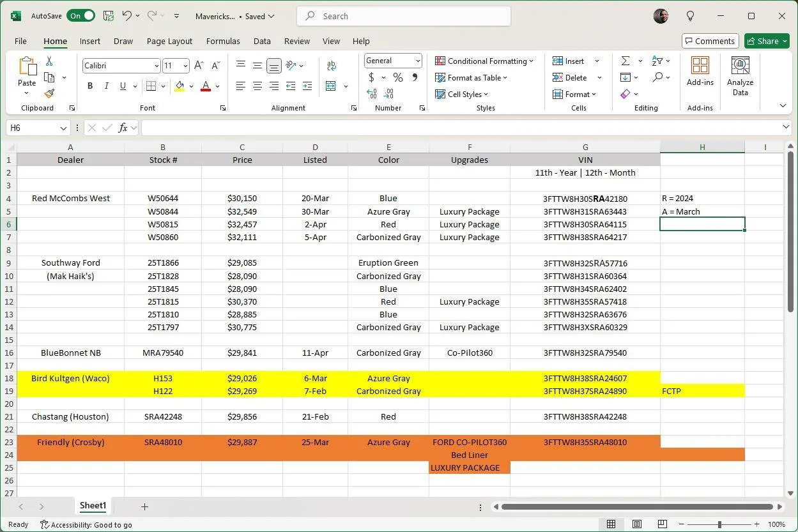The height and width of the screenshot is (532, 798).
Task: Click the Decrease Decimal icon
Action: (x=389, y=94)
